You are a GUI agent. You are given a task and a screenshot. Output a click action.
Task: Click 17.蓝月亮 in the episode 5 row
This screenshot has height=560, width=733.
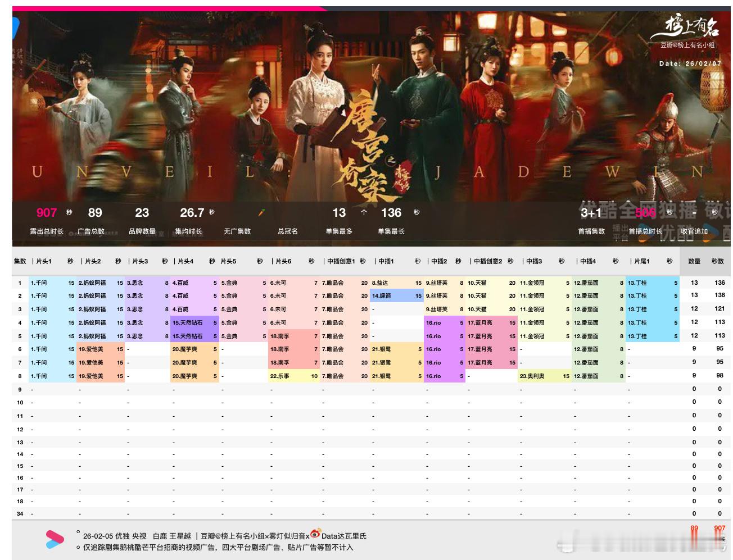[x=480, y=336]
